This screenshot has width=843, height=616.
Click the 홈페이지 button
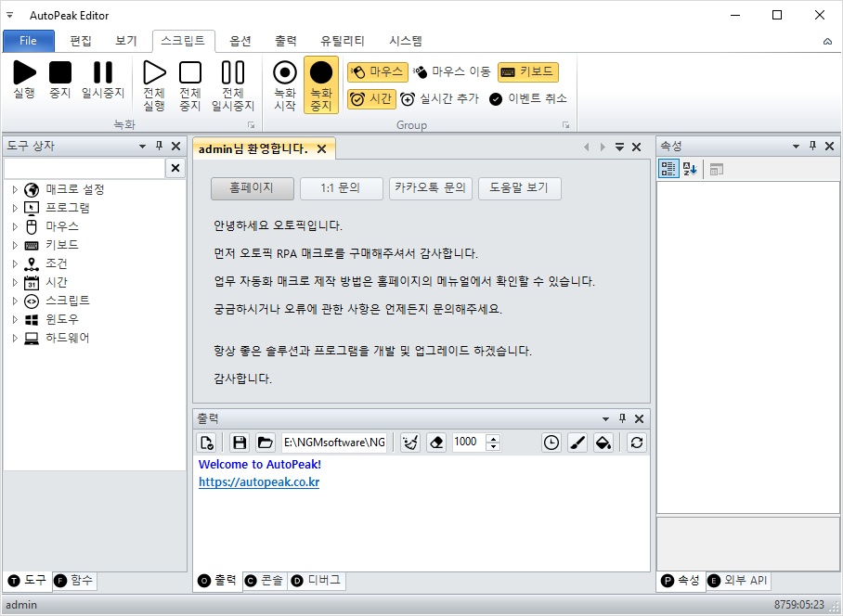253,188
